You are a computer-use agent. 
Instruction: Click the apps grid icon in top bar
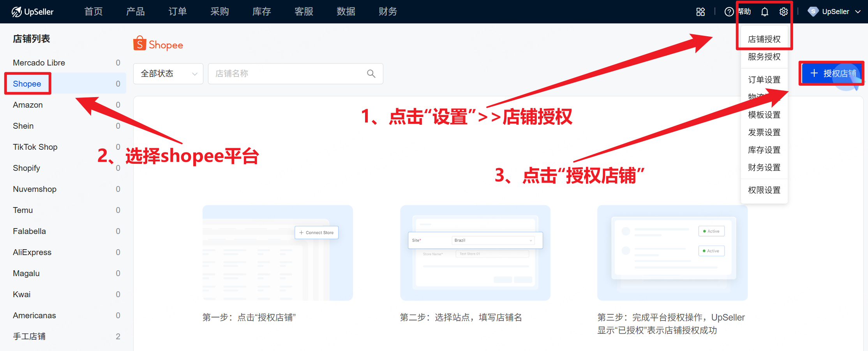[700, 11]
